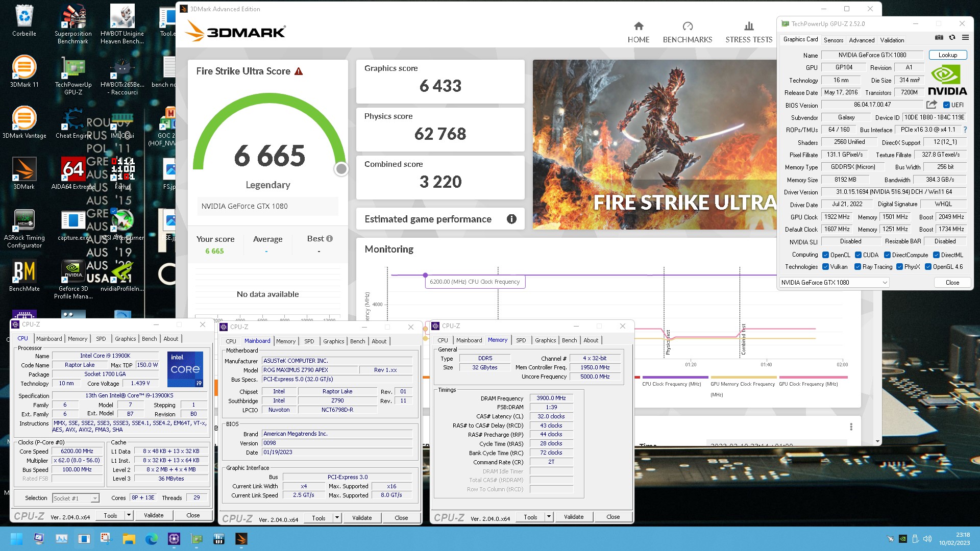Image resolution: width=980 pixels, height=551 pixels.
Task: Click the scroll-down arrow of 3DMark scrollbar
Action: 877,441
